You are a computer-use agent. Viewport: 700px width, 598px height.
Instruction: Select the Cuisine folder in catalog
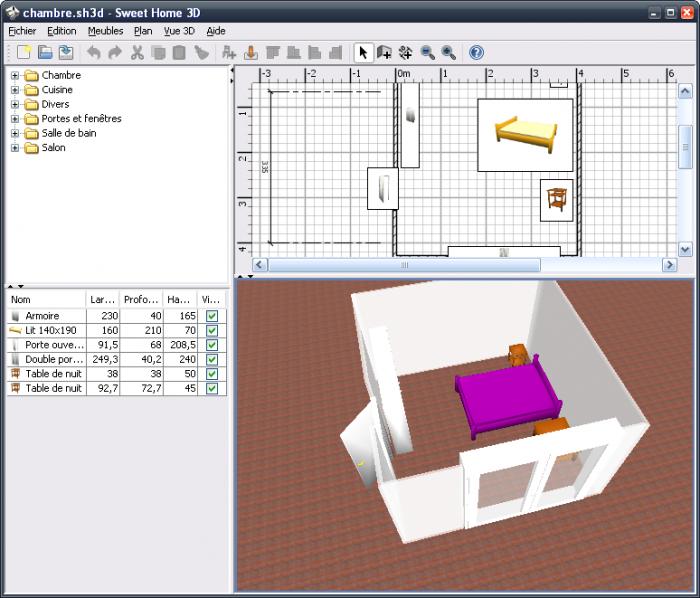pos(56,90)
